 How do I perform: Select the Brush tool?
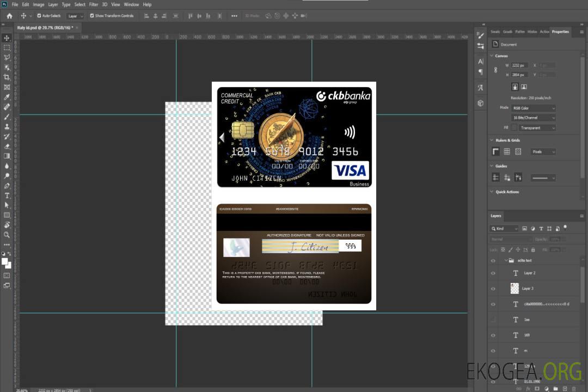click(x=7, y=117)
